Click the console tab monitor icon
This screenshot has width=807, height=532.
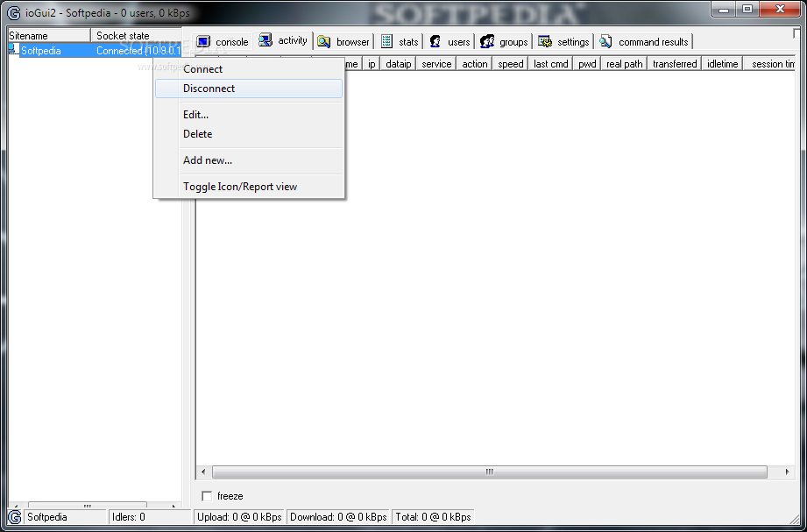click(204, 42)
